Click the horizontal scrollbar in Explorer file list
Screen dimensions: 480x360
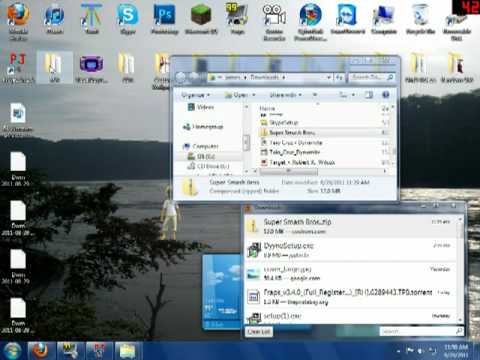pyautogui.click(x=289, y=171)
